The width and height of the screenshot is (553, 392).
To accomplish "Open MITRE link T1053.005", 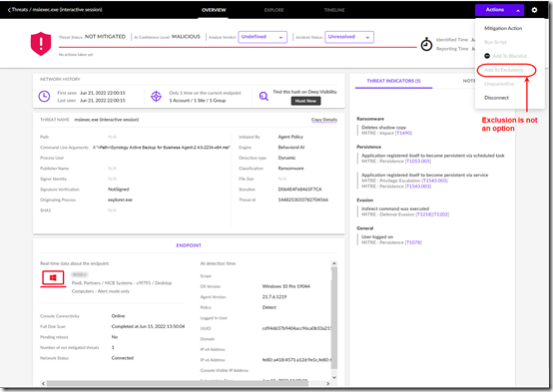I will coord(418,162).
